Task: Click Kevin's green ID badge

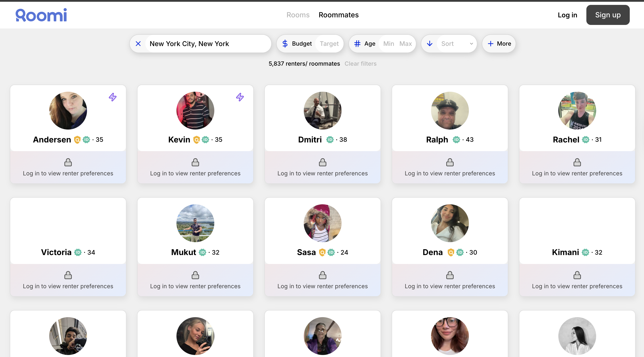Action: point(205,140)
